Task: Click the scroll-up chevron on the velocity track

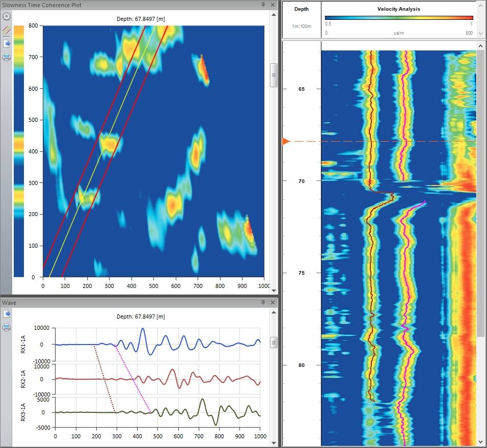Action: pos(480,46)
